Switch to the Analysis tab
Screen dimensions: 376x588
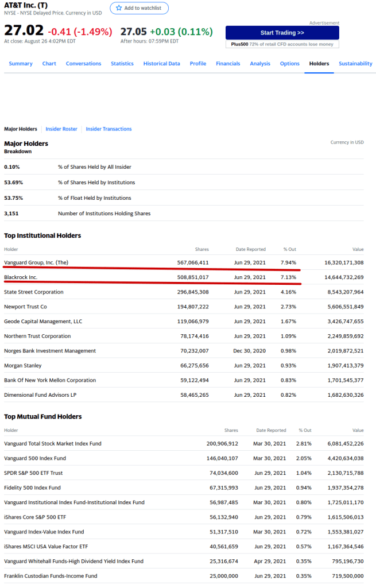pos(260,64)
